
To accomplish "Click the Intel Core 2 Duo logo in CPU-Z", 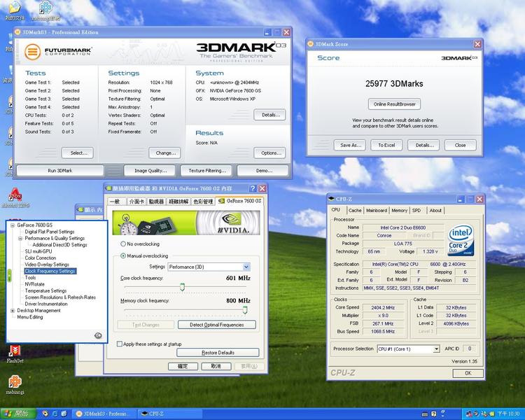I will pos(461,240).
